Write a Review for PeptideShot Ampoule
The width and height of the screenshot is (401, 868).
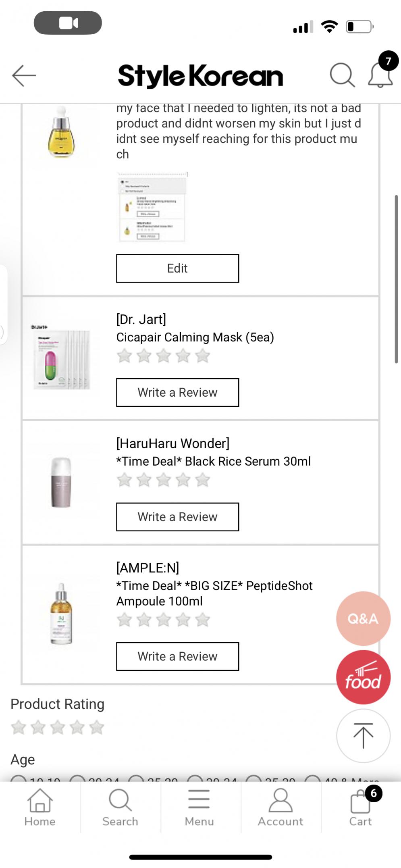click(x=177, y=656)
